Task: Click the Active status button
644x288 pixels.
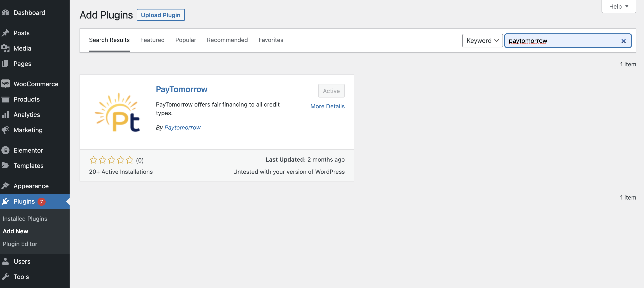Action: click(331, 91)
